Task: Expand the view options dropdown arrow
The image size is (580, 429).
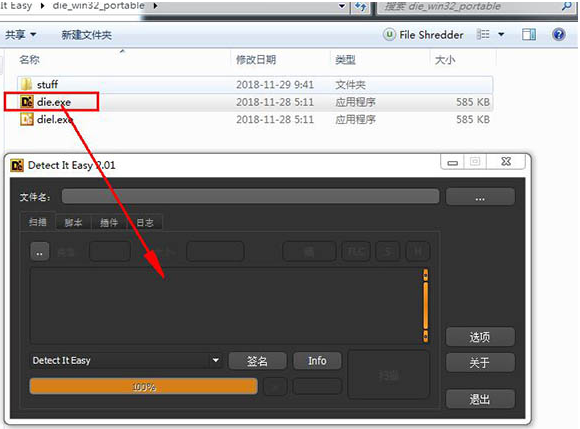Action: (x=501, y=35)
